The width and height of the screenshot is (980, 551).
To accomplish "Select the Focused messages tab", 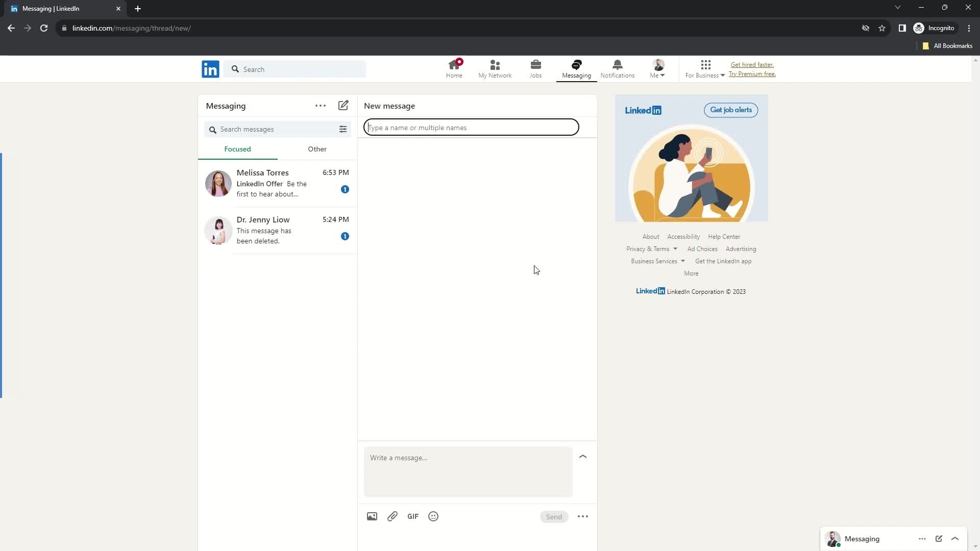I will 237,148.
